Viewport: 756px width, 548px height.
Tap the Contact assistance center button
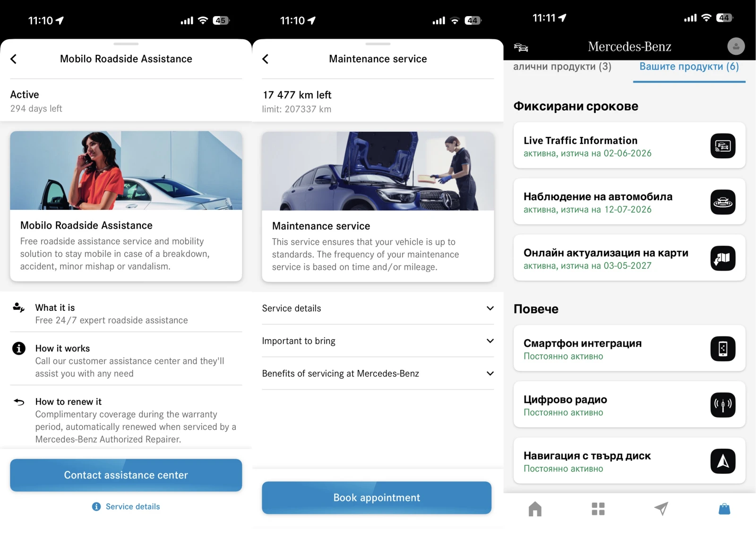click(126, 475)
